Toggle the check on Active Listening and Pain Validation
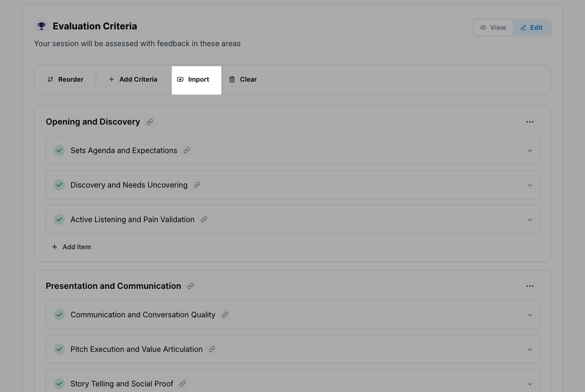Screen dimensions: 585x392 coord(59,219)
